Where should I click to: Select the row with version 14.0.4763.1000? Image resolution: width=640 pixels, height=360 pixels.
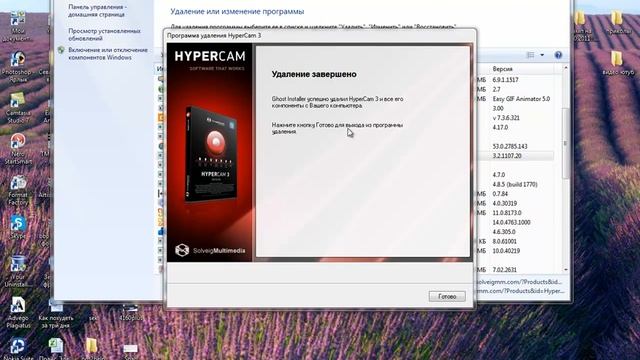click(x=511, y=222)
